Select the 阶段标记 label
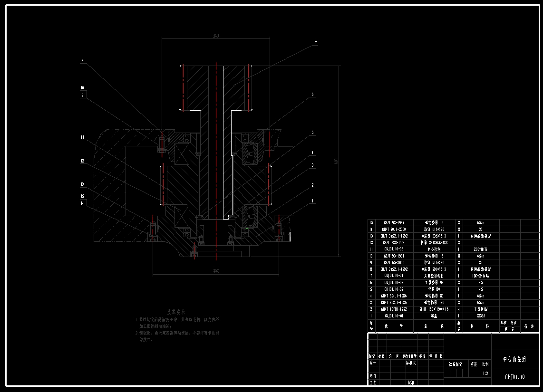Viewport: 543px width, 392px height. pos(456,364)
